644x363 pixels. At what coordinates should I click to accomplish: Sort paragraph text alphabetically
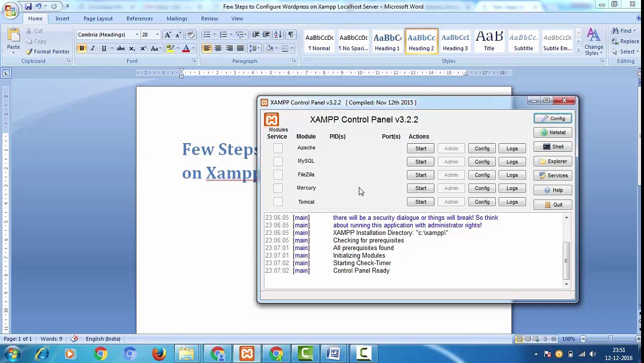278,35
